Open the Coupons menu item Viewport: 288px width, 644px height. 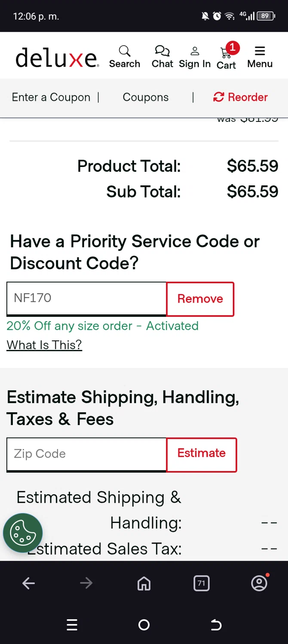tap(146, 97)
